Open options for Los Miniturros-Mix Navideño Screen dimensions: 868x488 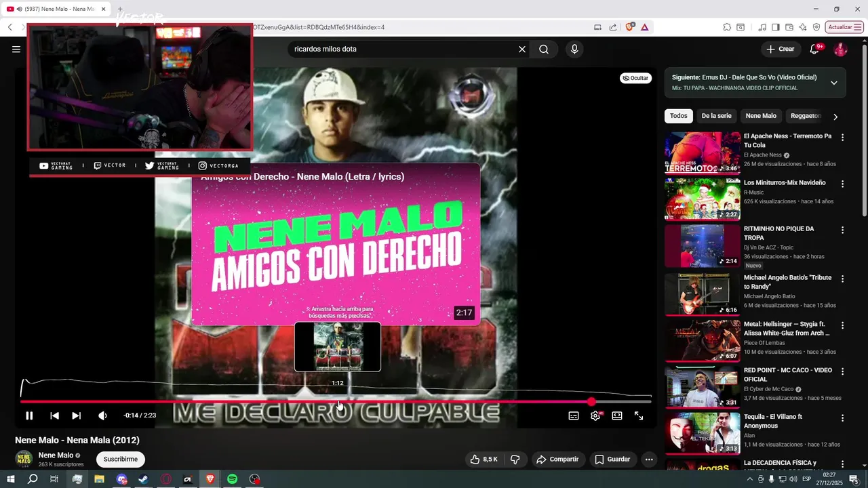(843, 184)
